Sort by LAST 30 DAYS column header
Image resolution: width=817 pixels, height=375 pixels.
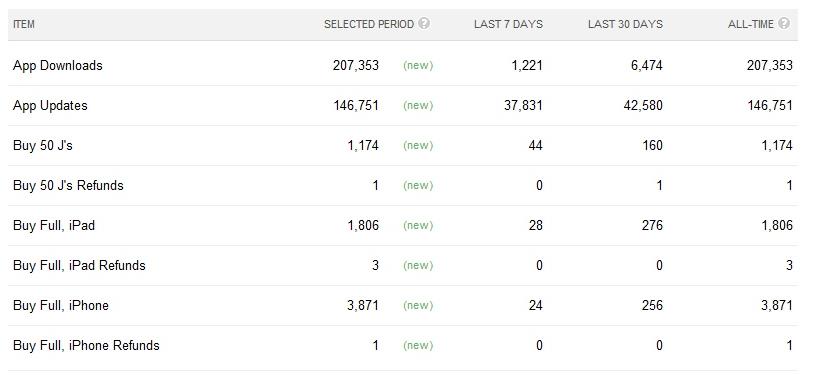625,24
